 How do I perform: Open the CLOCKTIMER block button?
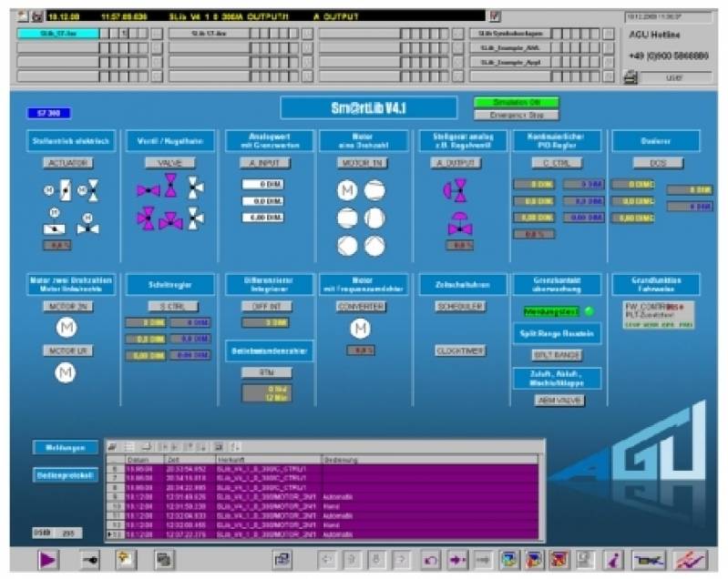point(460,350)
